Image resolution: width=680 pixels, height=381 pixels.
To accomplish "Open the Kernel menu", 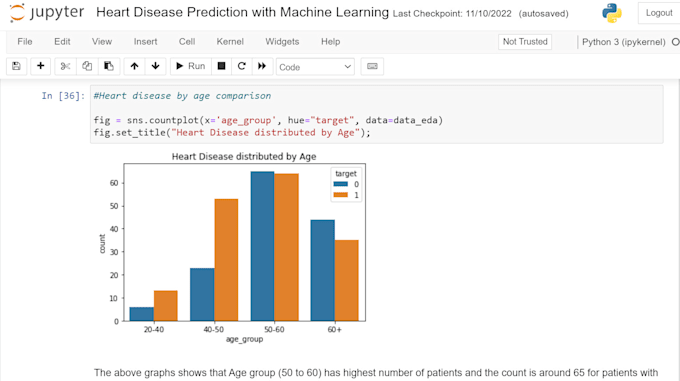I will [230, 42].
